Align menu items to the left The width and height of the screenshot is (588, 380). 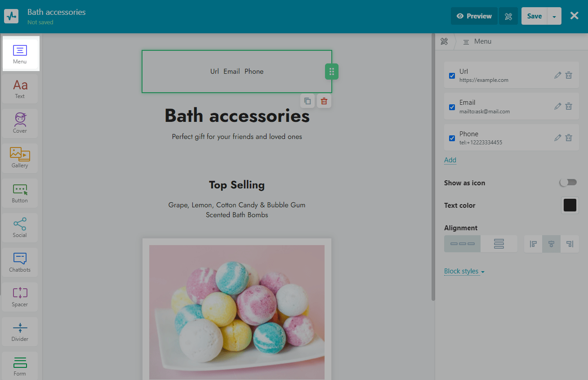[x=533, y=244]
